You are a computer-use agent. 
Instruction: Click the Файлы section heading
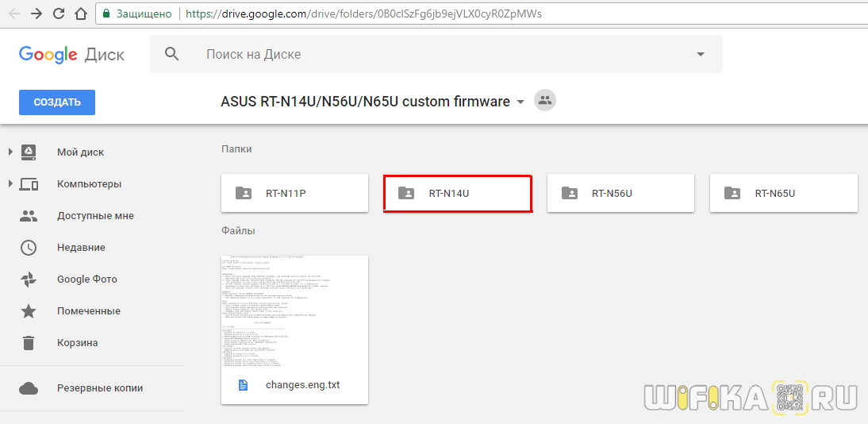[x=238, y=230]
